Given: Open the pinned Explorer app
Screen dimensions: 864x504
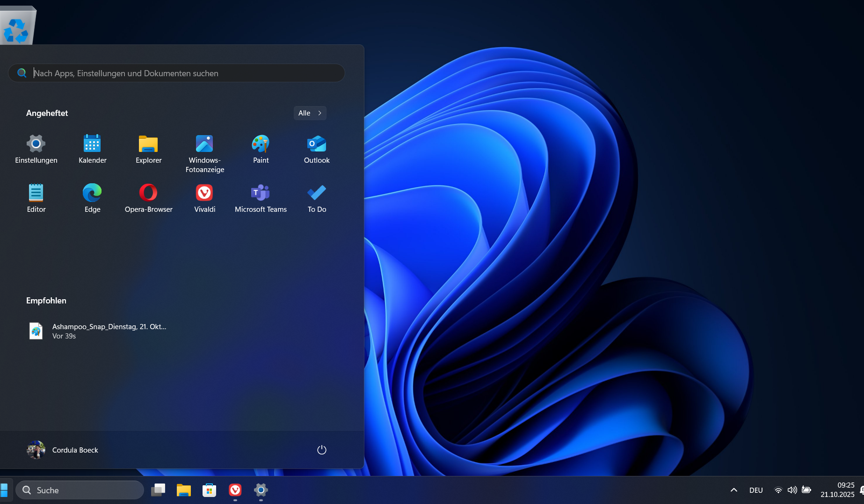Looking at the screenshot, I should tap(148, 149).
